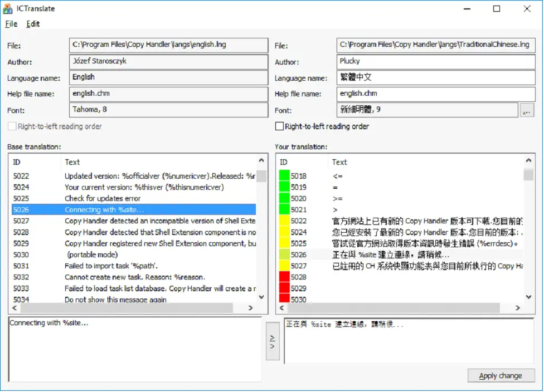544x392 pixels.
Task: Click down arrow of base translation scrollbar
Action: (x=261, y=297)
